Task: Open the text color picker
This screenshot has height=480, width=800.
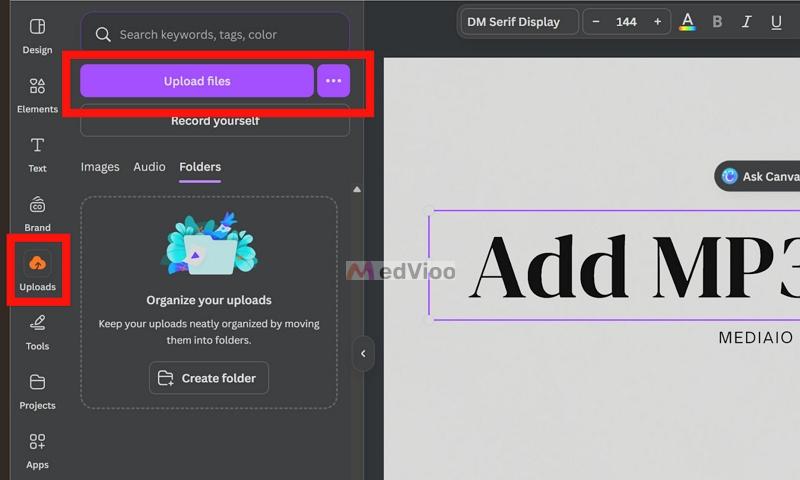Action: 688,22
